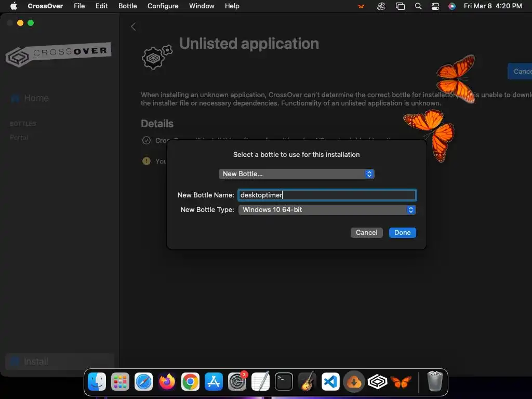Click the orange download app in the dock
The width and height of the screenshot is (532, 399).
(x=354, y=381)
